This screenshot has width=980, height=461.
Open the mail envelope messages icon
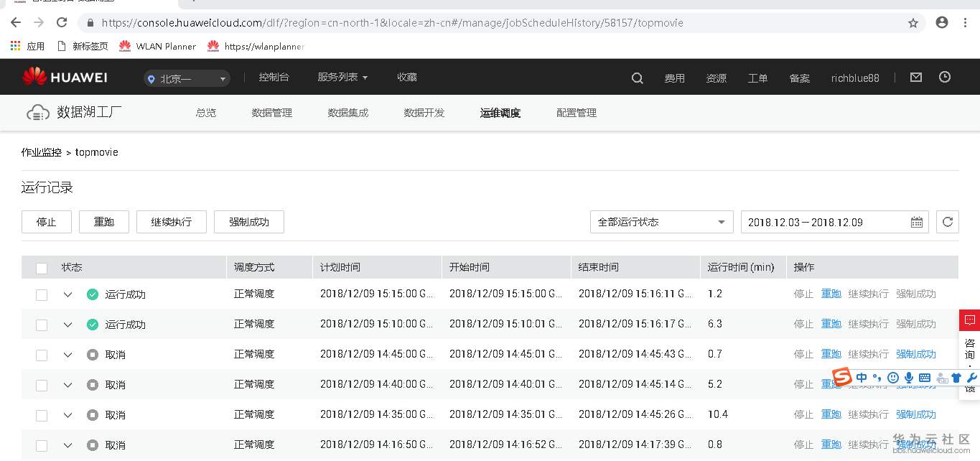916,77
